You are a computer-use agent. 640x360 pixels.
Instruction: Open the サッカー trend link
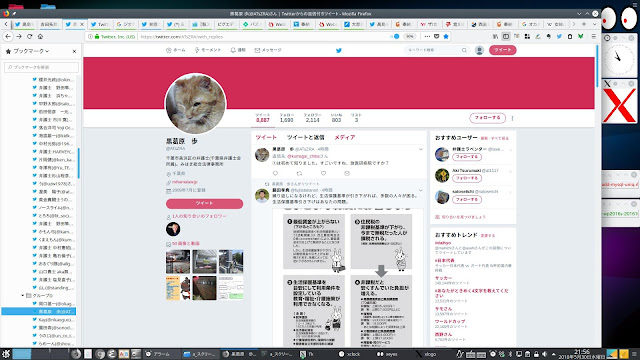coord(443,278)
